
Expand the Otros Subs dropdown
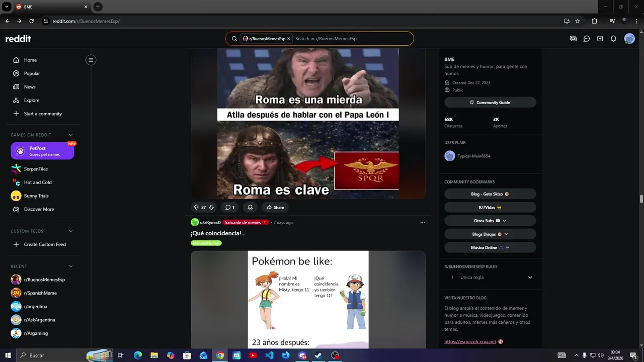490,221
